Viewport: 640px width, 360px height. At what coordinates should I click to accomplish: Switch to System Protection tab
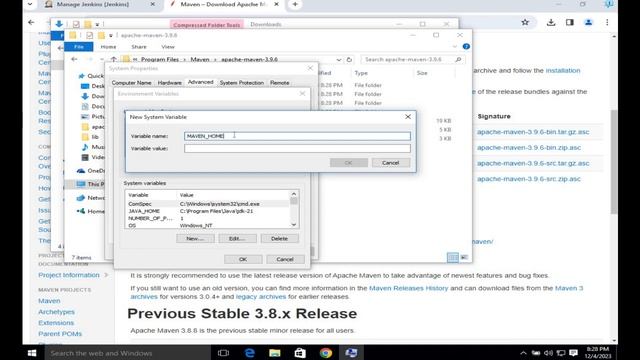[242, 82]
